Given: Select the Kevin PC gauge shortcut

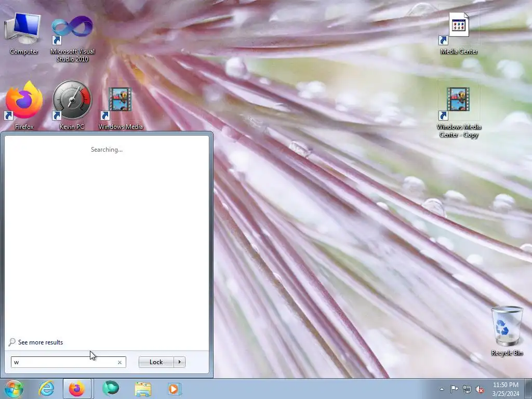Looking at the screenshot, I should (72, 105).
